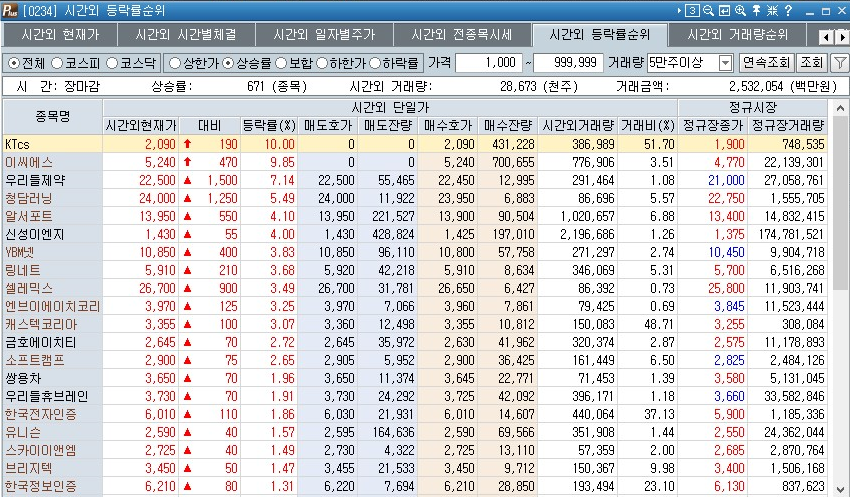The width and height of the screenshot is (850, 497).
Task: Sort by the 시간외거래량 column header
Action: point(578,126)
